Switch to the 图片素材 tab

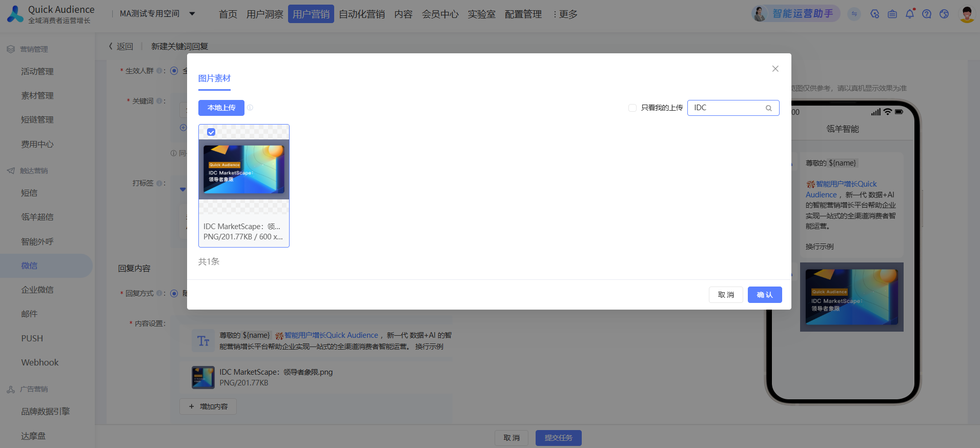pyautogui.click(x=214, y=78)
